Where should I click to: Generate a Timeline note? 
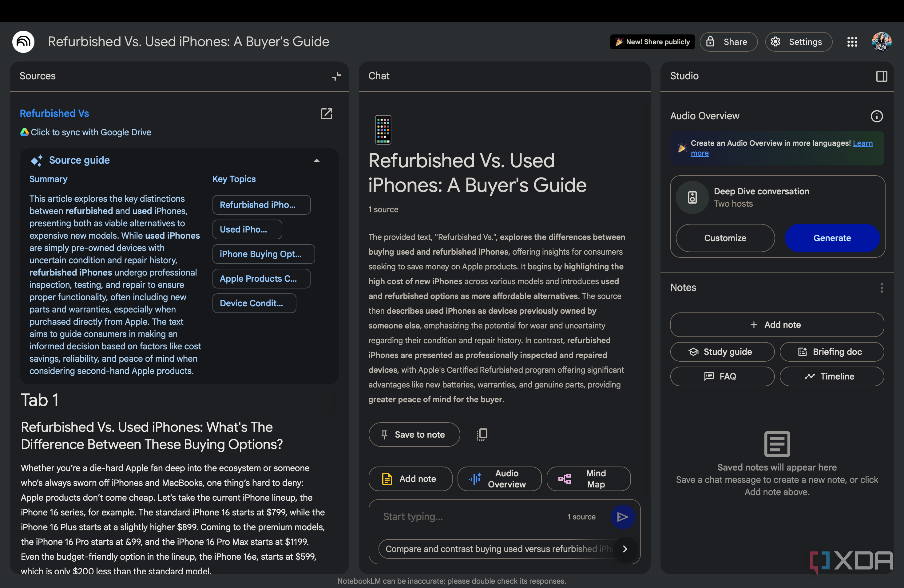pyautogui.click(x=831, y=376)
